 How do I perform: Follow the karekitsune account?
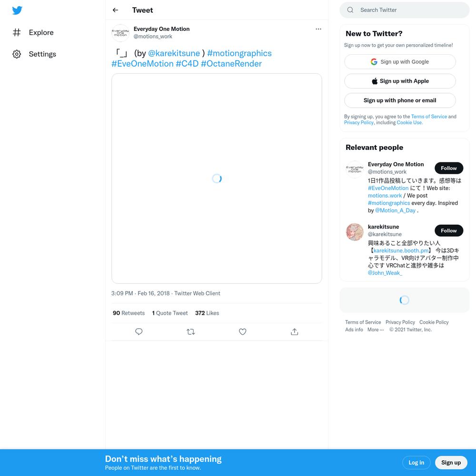coord(449,231)
